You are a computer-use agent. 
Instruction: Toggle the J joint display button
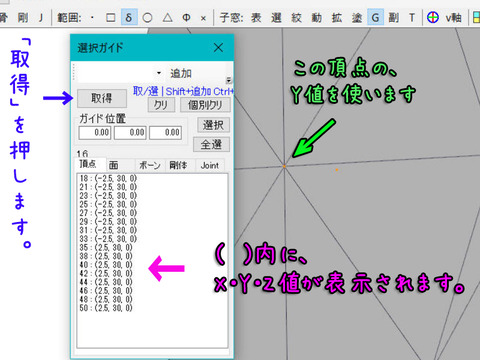pos(41,17)
